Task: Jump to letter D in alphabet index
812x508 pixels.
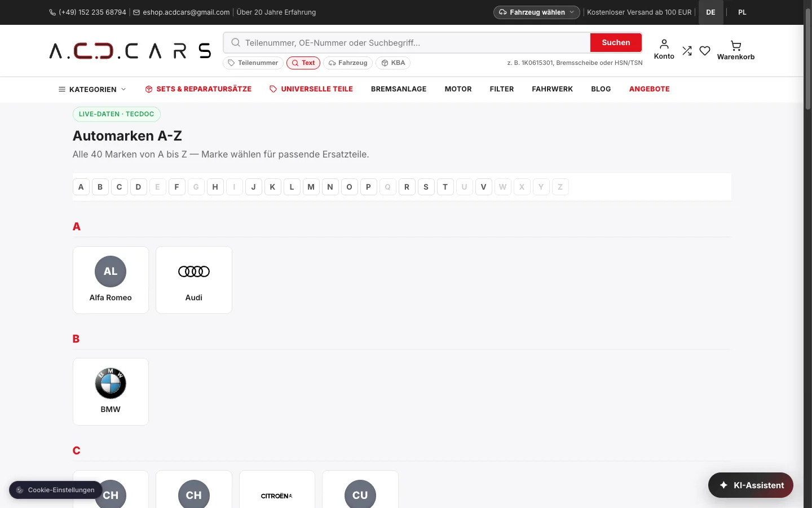Action: (139, 187)
